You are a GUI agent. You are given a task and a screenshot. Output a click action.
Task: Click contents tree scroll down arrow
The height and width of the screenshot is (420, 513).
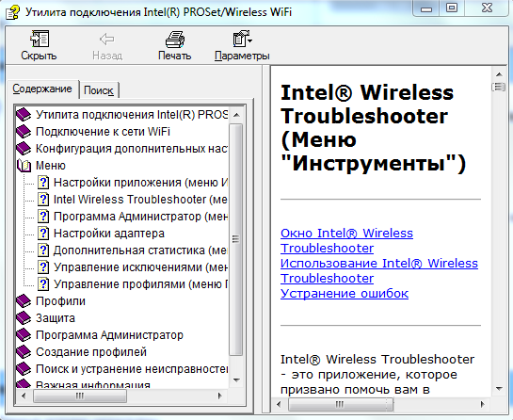[236, 380]
